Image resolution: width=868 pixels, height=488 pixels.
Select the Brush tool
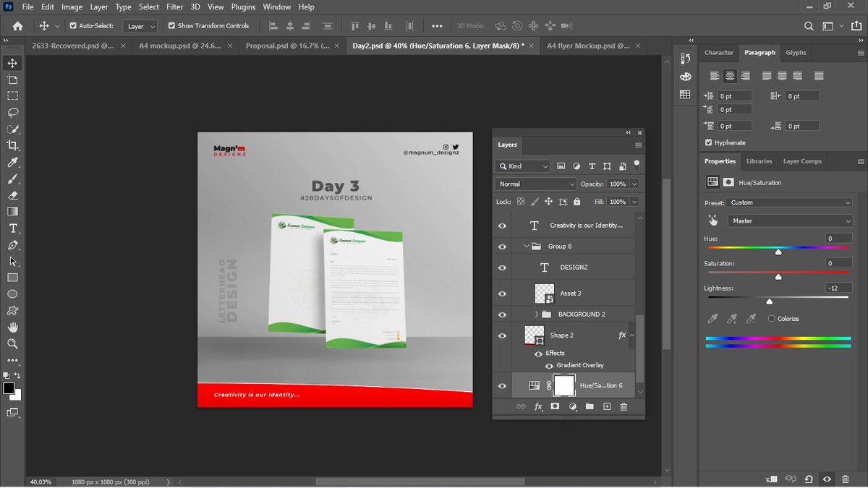pos(12,179)
